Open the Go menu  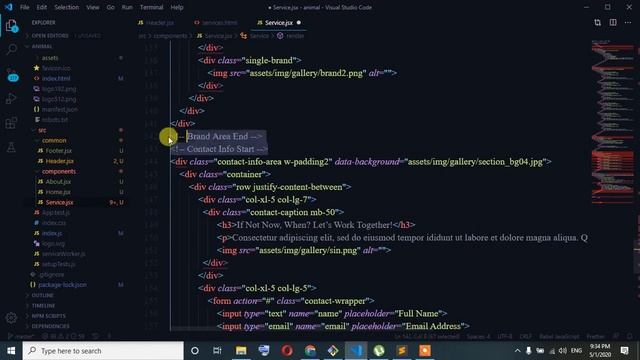click(x=111, y=7)
